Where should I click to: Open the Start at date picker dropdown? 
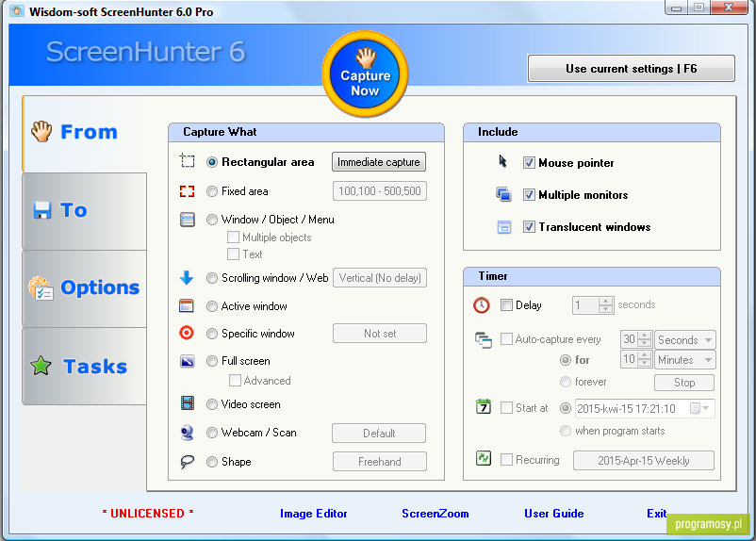point(700,408)
